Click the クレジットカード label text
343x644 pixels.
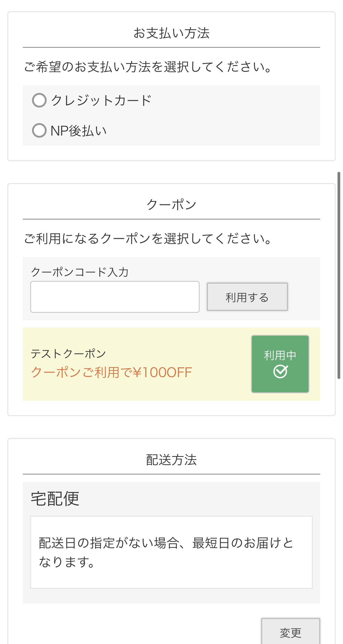(101, 101)
